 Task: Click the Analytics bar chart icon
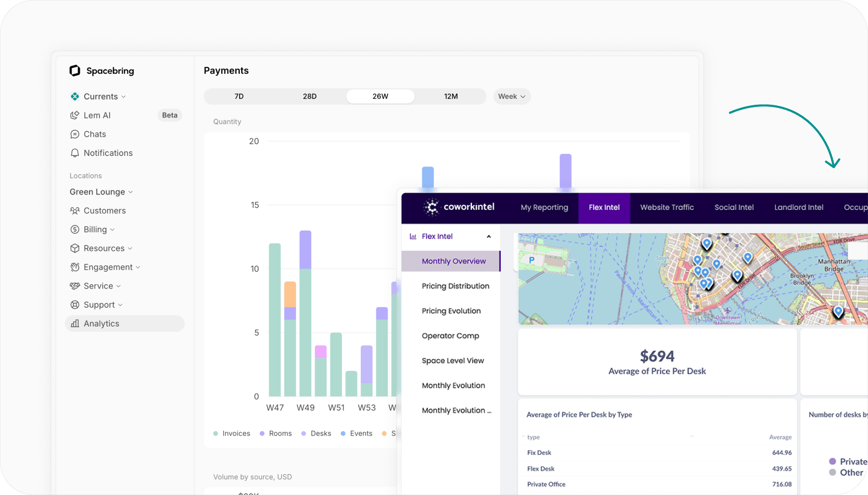[75, 323]
